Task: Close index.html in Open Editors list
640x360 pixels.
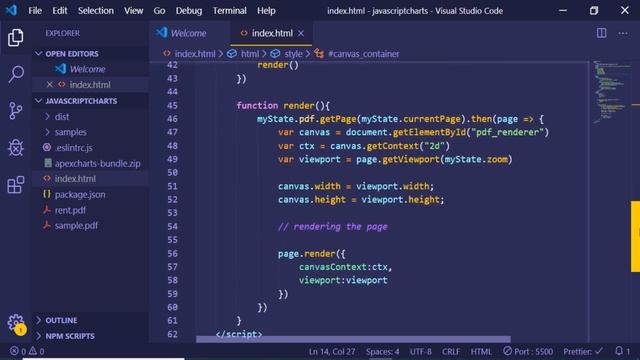Action: [49, 84]
